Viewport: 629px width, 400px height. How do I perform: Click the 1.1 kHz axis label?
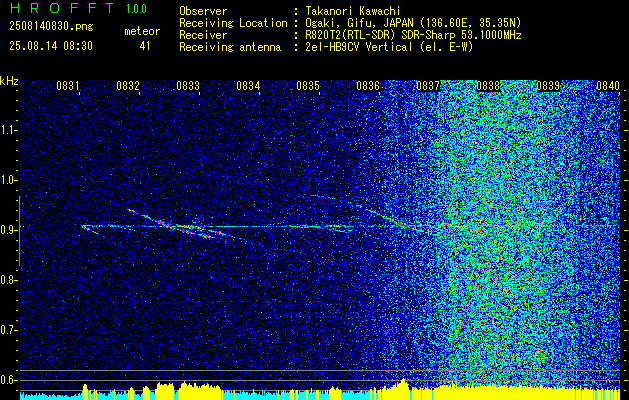[x=8, y=130]
